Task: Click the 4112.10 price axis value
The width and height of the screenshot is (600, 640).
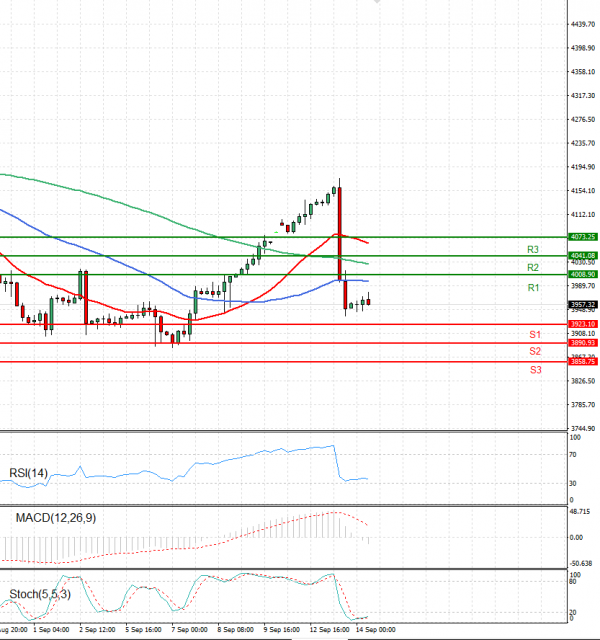Action: point(583,215)
